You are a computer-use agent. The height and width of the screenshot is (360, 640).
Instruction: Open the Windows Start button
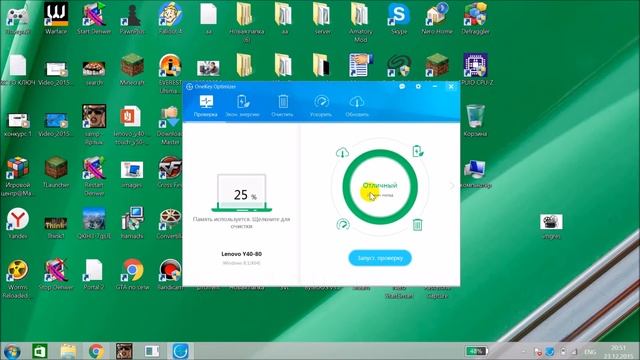point(11,351)
